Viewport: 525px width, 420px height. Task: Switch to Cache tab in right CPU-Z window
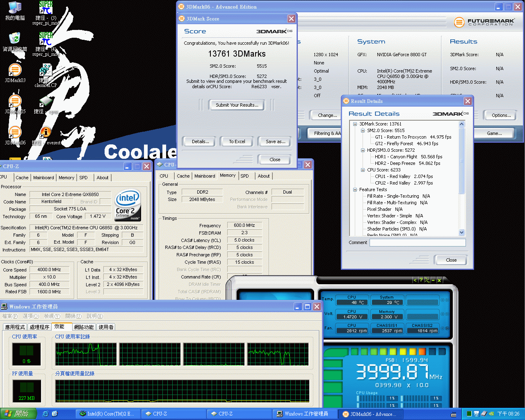(183, 176)
